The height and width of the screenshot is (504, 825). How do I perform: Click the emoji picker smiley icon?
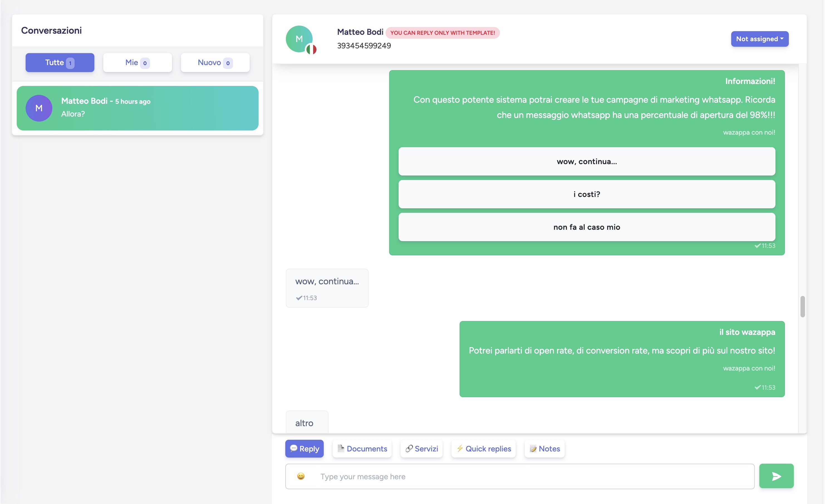click(x=301, y=476)
